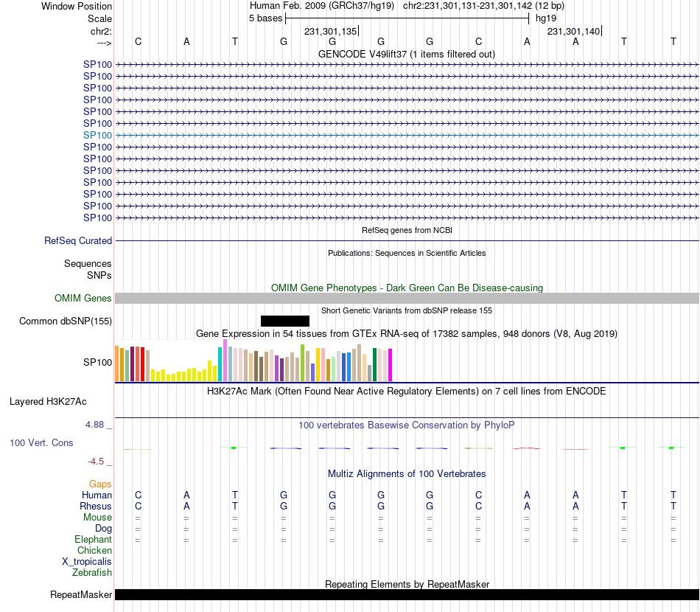This screenshot has width=700, height=612.
Task: Select the X_tropicalis alignment row label
Action: coord(87,562)
